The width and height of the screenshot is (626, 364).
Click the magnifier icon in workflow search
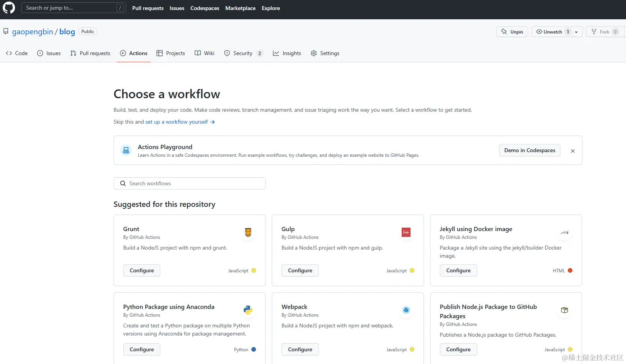tap(123, 183)
